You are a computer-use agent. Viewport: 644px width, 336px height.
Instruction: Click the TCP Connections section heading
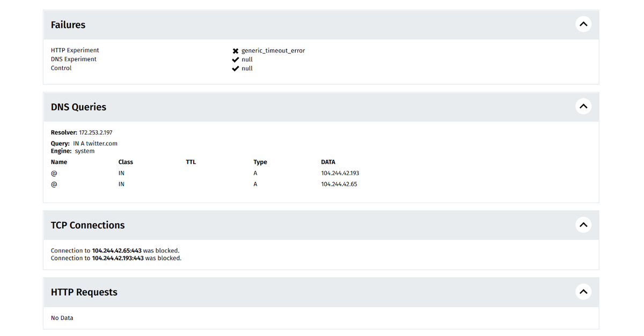87,225
